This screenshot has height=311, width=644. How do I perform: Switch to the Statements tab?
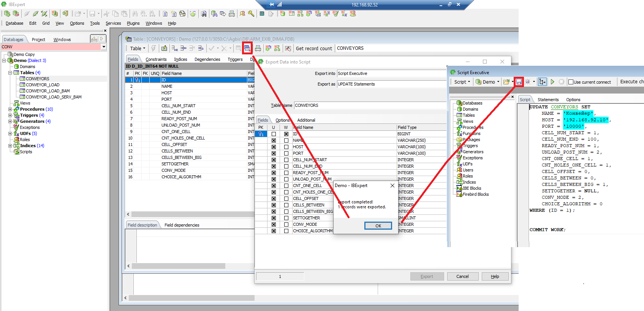click(x=548, y=100)
